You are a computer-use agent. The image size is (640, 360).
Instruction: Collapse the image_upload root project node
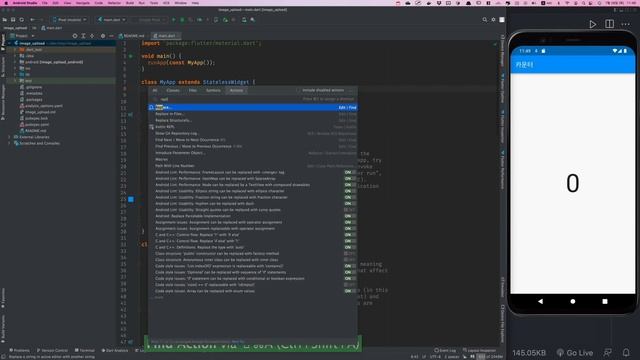10,43
